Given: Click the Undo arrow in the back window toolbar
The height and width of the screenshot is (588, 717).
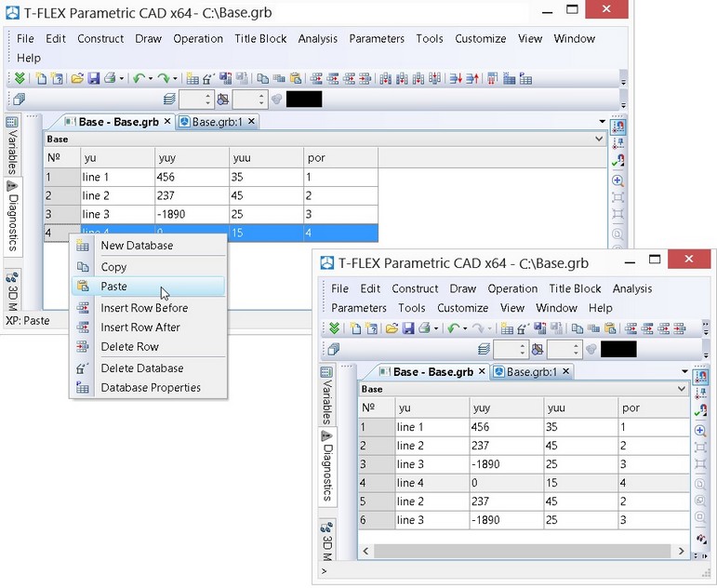Looking at the screenshot, I should tap(139, 79).
